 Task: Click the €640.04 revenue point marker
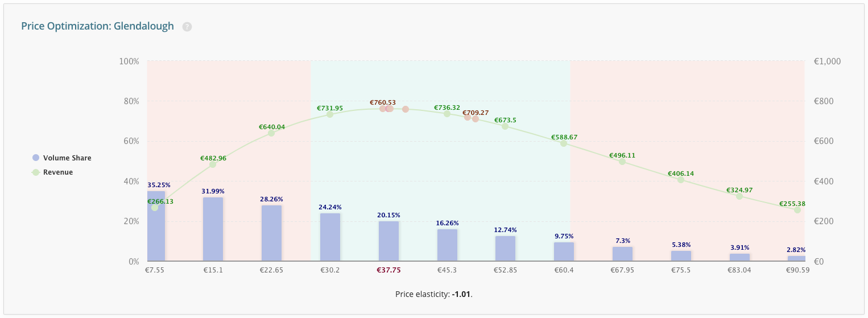[271, 133]
